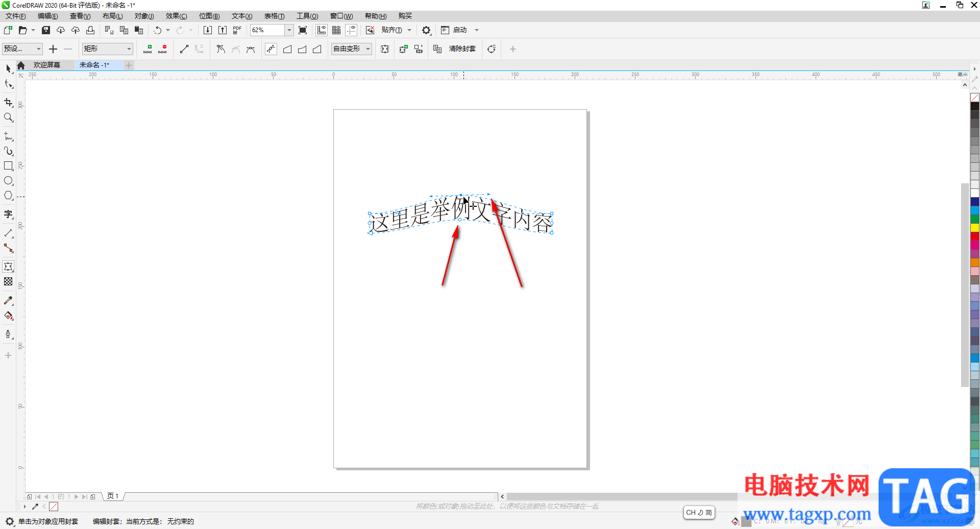Open the 自由变形 mapping mode dropdown
Viewport: 980px width, 529px height.
[x=352, y=49]
